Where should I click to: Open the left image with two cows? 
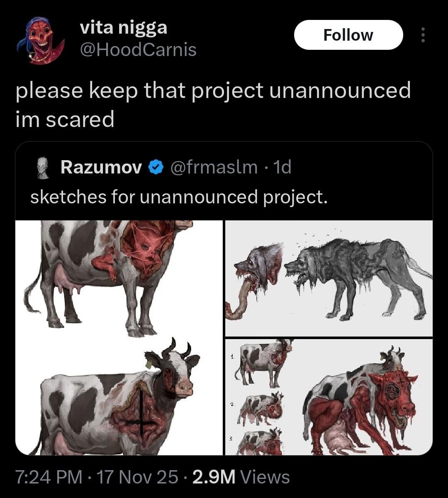coord(119,337)
